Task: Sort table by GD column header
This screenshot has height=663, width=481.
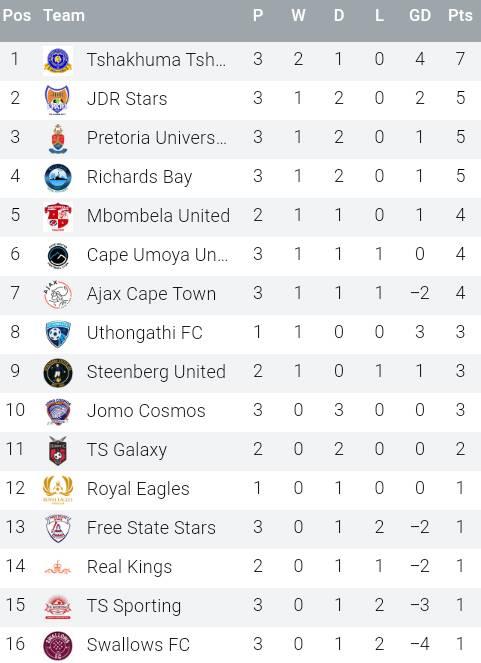Action: (x=420, y=16)
